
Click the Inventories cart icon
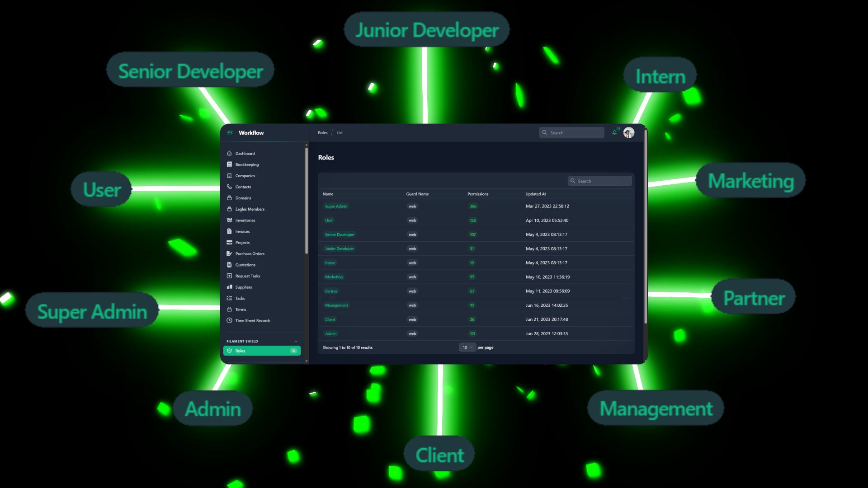point(229,221)
